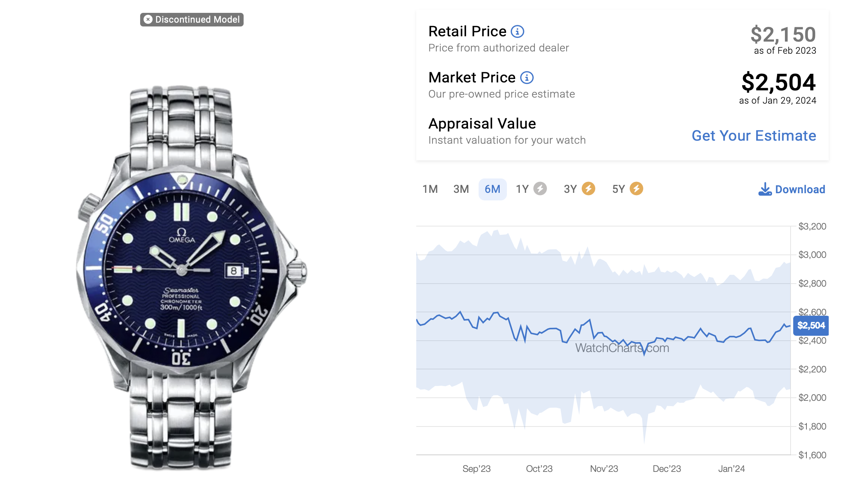The width and height of the screenshot is (868, 487).
Task: Click the $2,504 current price chart label
Action: 811,326
